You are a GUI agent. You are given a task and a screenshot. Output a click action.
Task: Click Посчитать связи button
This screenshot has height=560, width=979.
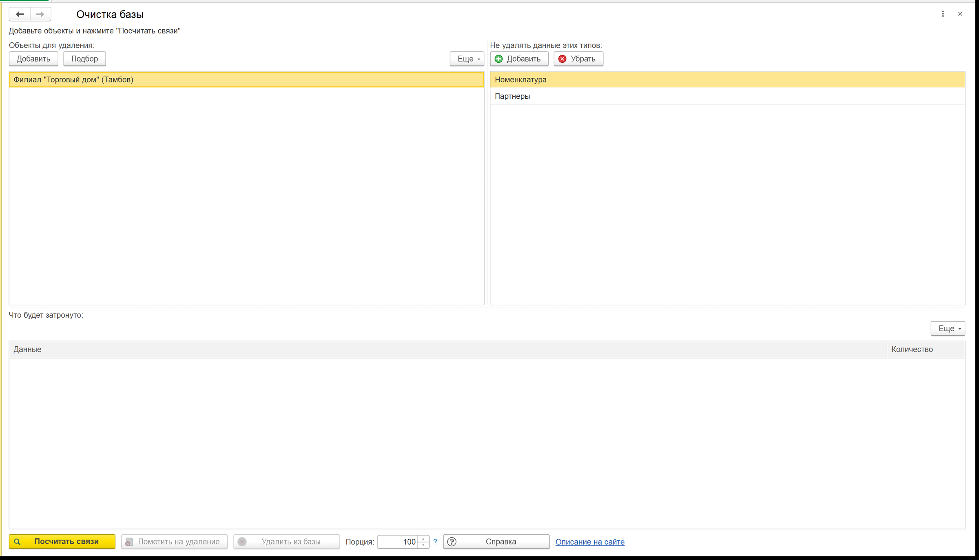pos(62,542)
